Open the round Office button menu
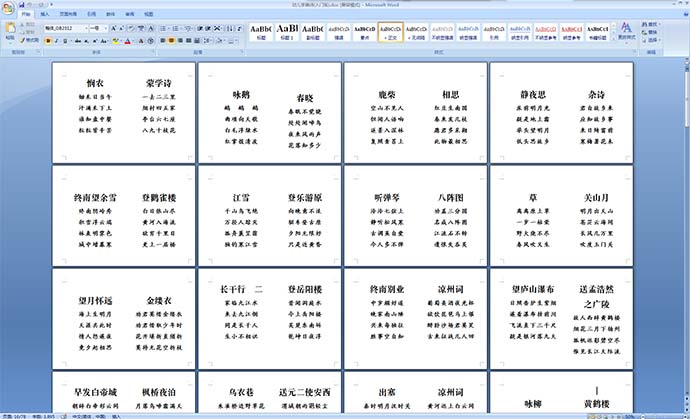The image size is (690, 419). tap(8, 8)
